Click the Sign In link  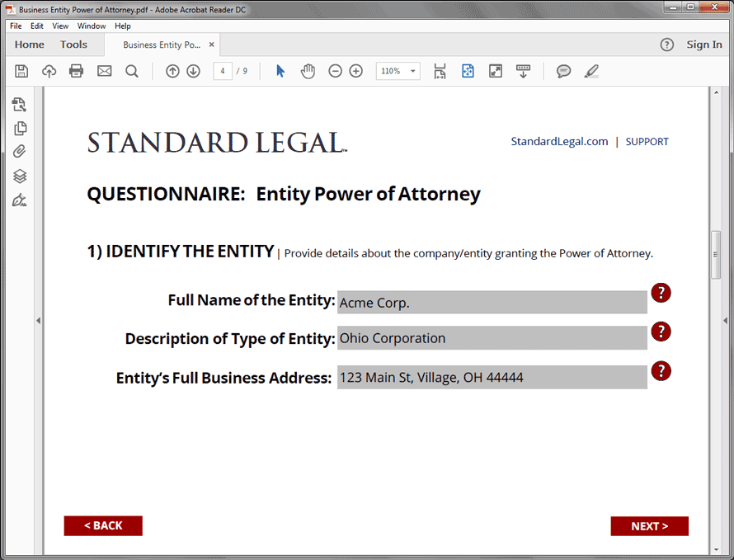[704, 45]
